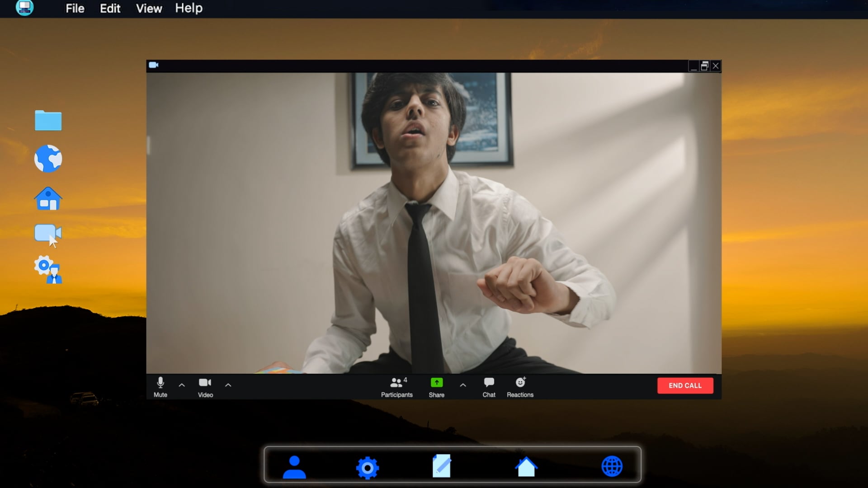Open the File menu

coord(75,9)
